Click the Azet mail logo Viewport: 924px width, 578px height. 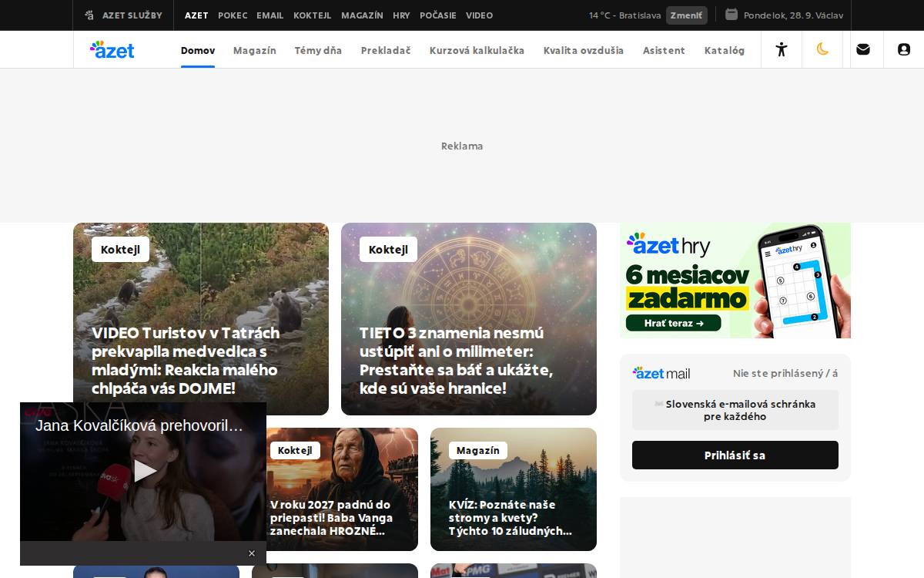click(x=661, y=373)
